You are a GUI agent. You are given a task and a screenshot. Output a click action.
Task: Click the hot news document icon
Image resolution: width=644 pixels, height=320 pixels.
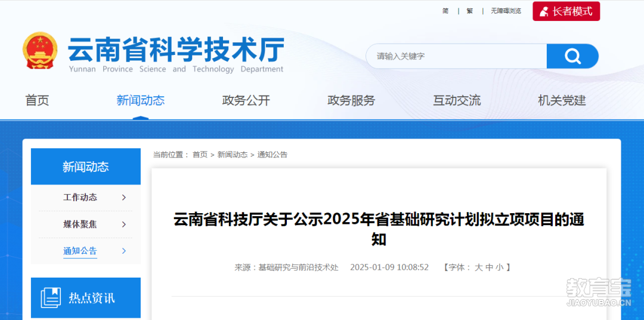point(51,298)
